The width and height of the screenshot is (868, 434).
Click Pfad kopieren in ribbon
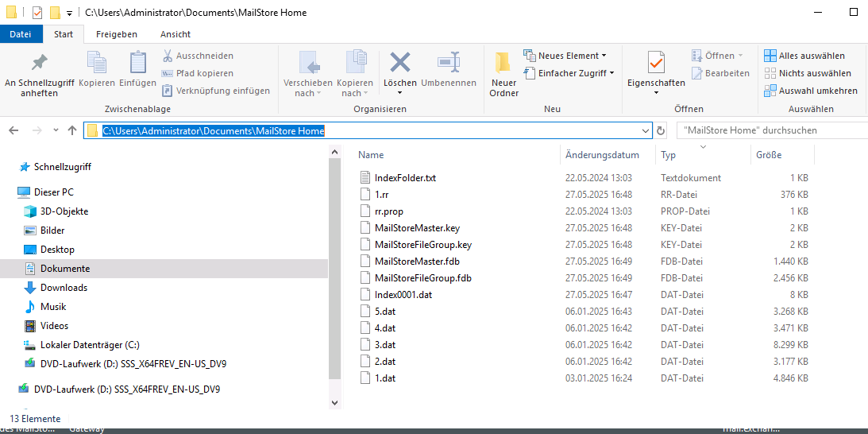[x=197, y=73]
